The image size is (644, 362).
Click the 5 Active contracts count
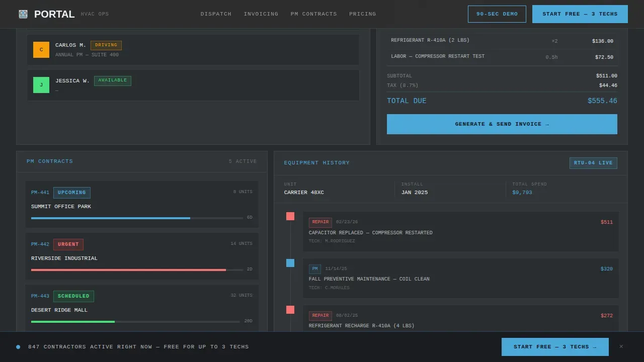(x=243, y=161)
